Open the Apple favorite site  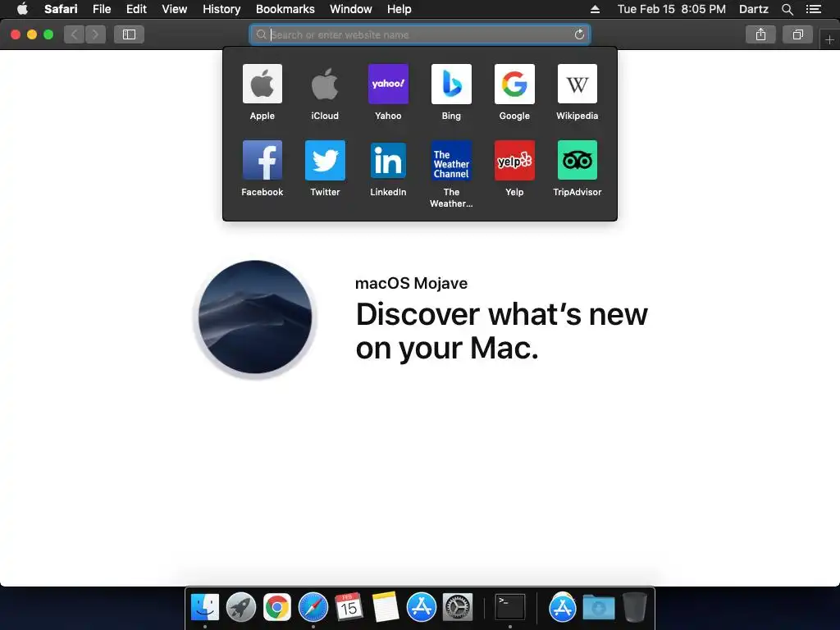point(262,84)
